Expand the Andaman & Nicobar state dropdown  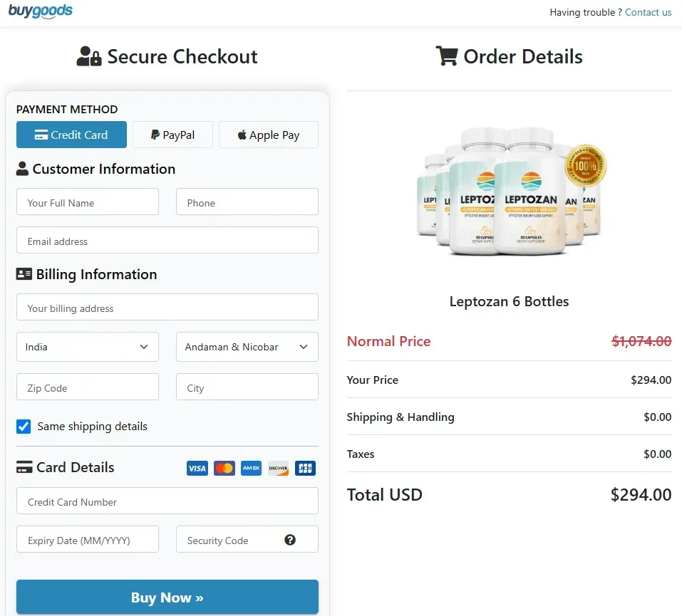point(247,347)
